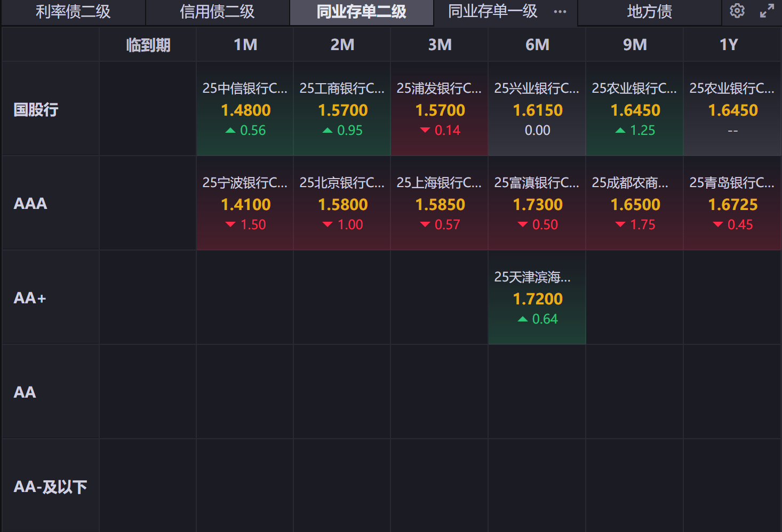The image size is (782, 532).
Task: Click the 1.6150 yield value
Action: [538, 110]
